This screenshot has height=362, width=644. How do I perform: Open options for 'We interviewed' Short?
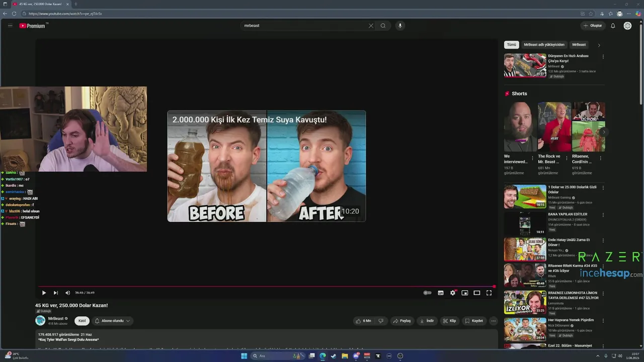point(532,158)
